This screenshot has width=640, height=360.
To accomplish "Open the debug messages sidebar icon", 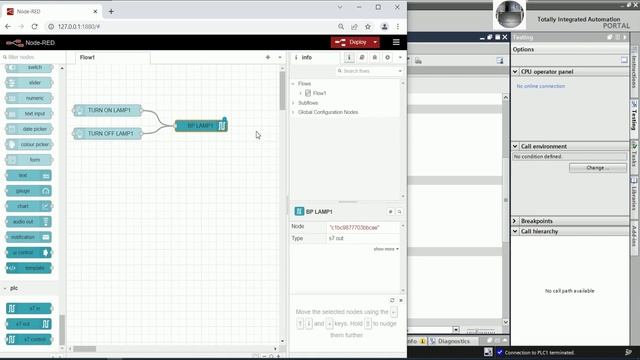I will click(x=375, y=58).
